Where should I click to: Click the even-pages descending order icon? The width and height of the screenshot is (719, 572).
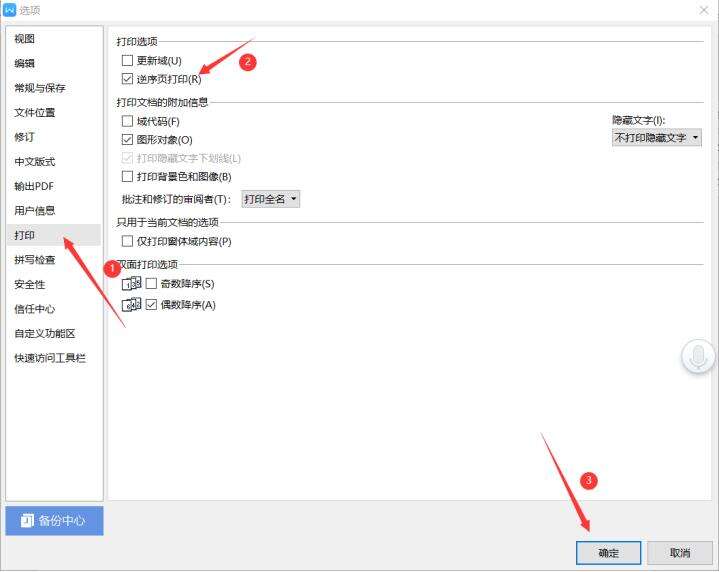pyautogui.click(x=131, y=305)
